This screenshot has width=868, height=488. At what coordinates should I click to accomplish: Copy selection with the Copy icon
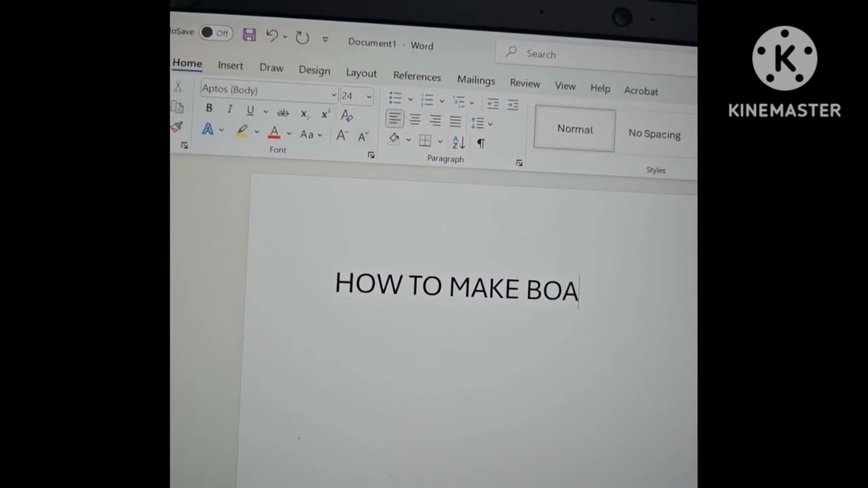(x=177, y=107)
